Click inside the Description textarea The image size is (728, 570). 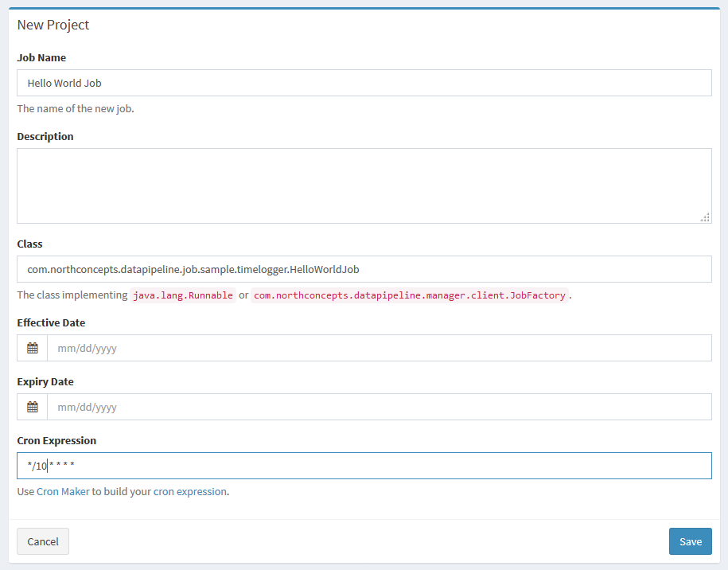364,185
